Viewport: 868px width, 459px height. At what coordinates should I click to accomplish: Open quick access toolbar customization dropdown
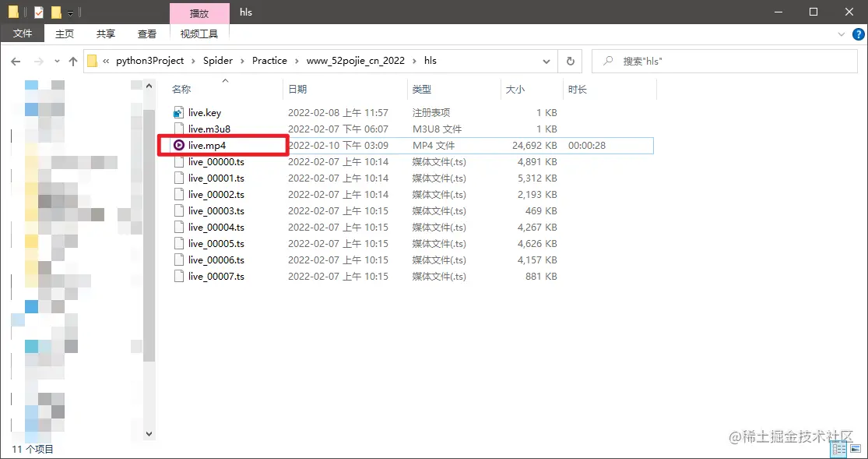pos(70,12)
